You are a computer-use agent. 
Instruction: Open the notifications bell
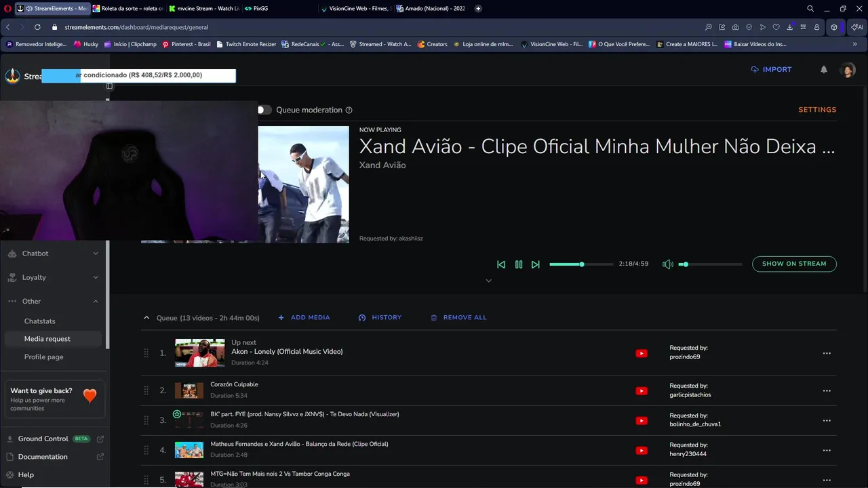824,69
